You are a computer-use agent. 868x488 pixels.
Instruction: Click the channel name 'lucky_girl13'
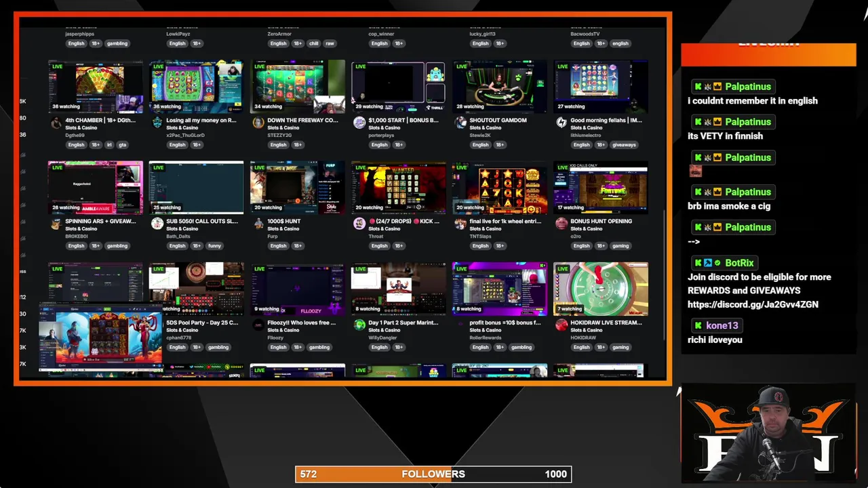pos(483,34)
